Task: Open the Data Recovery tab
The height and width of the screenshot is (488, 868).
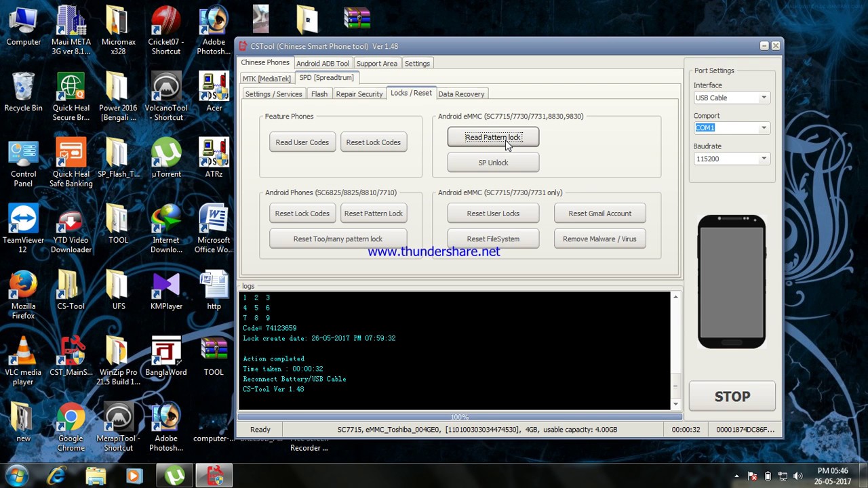Action: pyautogui.click(x=461, y=94)
